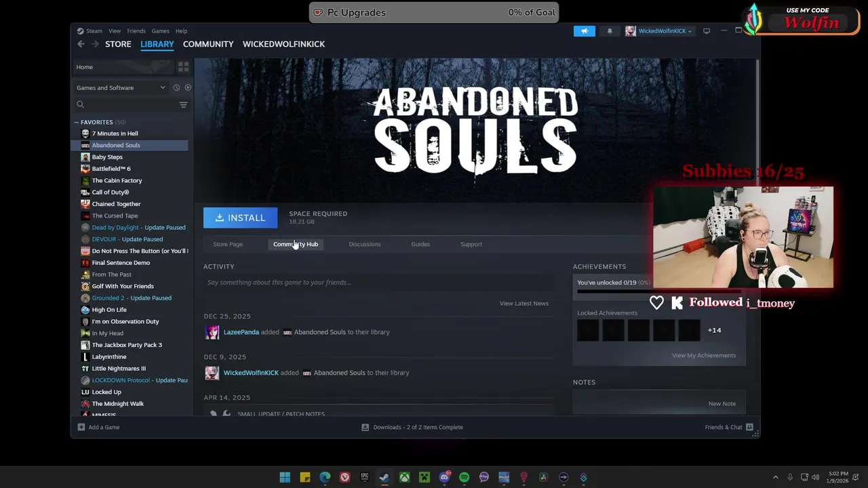Open the Windows Start menu
This screenshot has width=868, height=488.
285,477
